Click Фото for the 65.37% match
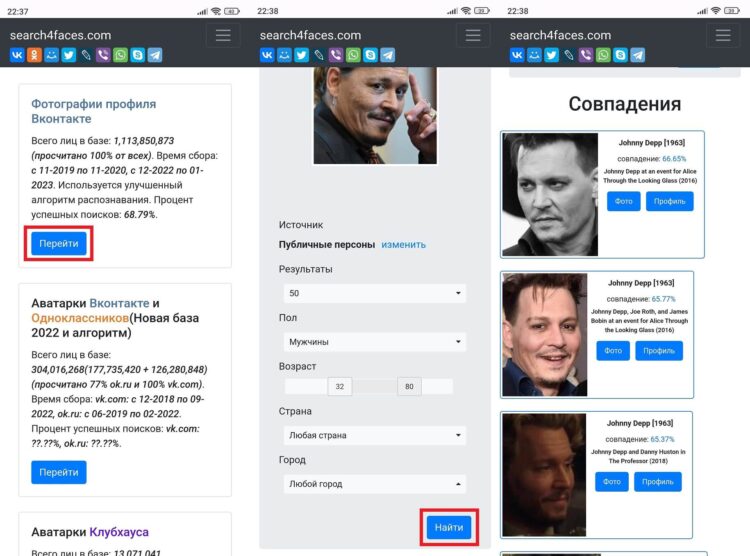 612,482
